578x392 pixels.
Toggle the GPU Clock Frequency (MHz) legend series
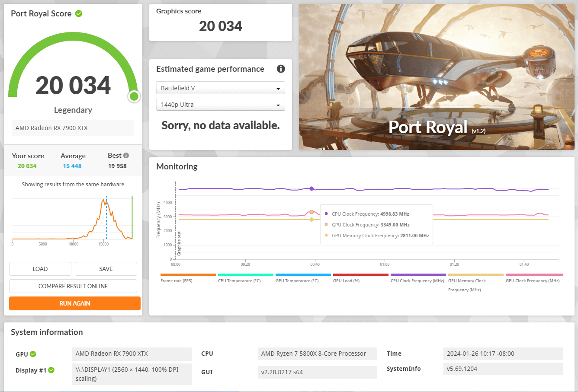[x=534, y=278]
